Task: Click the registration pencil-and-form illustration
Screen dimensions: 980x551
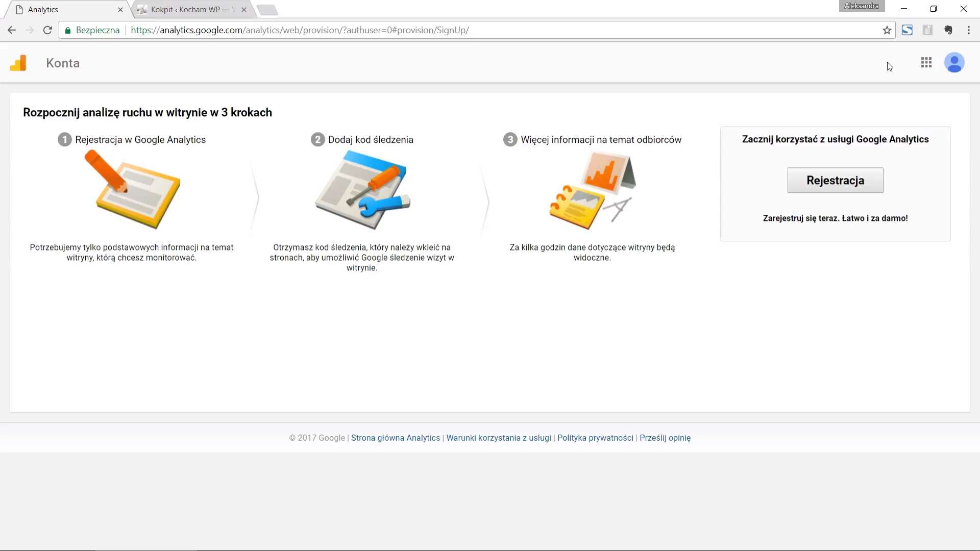Action: tap(132, 189)
